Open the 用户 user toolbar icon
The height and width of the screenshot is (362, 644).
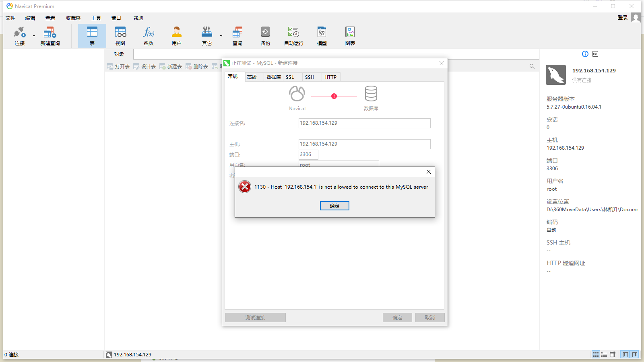coord(177,36)
